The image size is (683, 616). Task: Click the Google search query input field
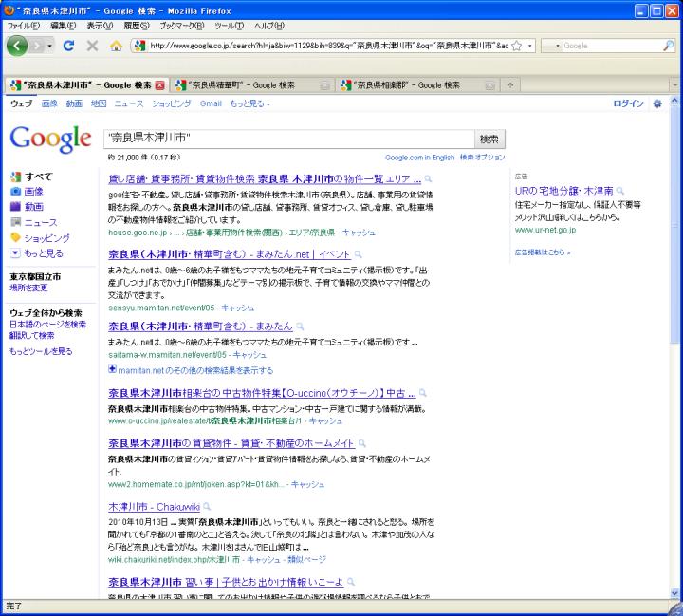pos(286,140)
